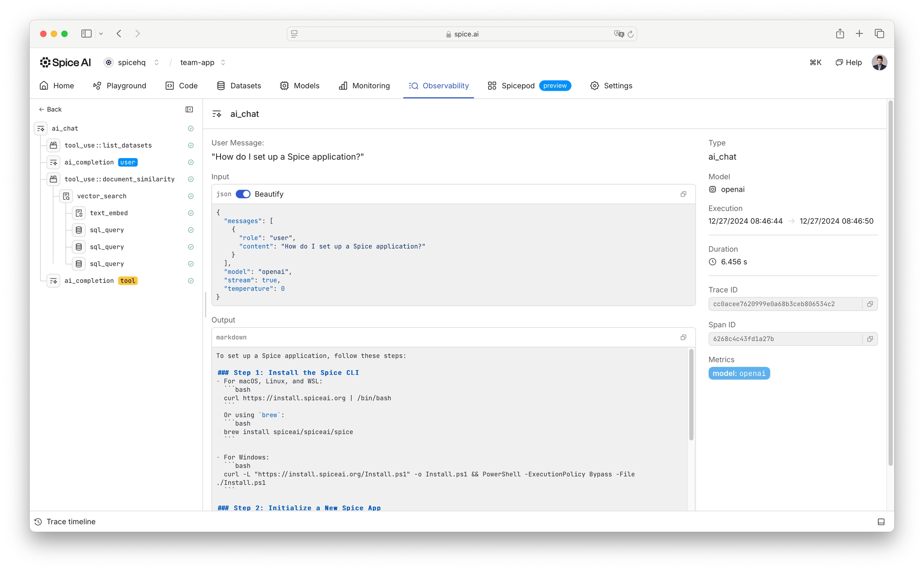This screenshot has width=924, height=571.
Task: Copy the Output markdown content
Action: tap(683, 337)
